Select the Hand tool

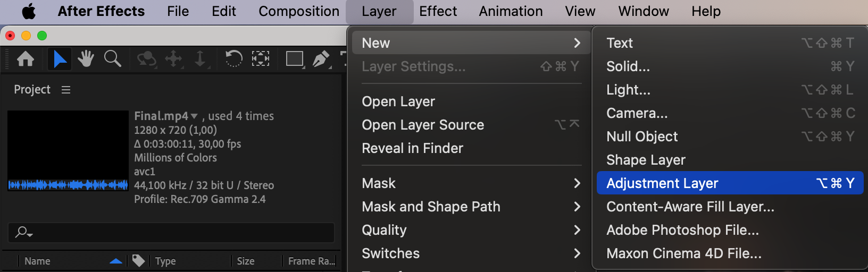[86, 58]
